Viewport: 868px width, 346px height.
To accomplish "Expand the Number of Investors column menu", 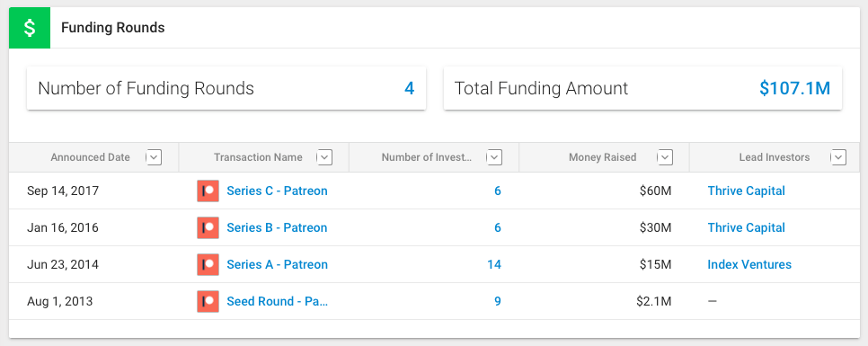I will pyautogui.click(x=495, y=157).
